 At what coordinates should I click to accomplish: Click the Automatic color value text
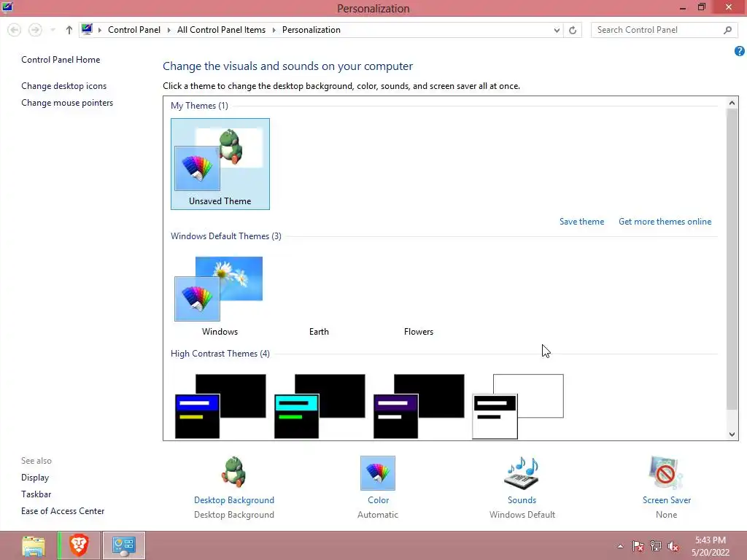coord(378,515)
